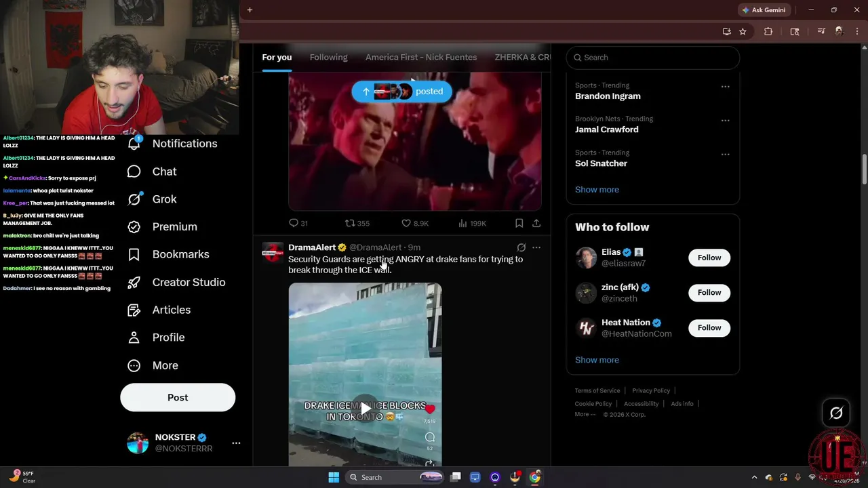The image size is (868, 488).
Task: Open the Creator Studio rocket icon
Action: click(134, 282)
